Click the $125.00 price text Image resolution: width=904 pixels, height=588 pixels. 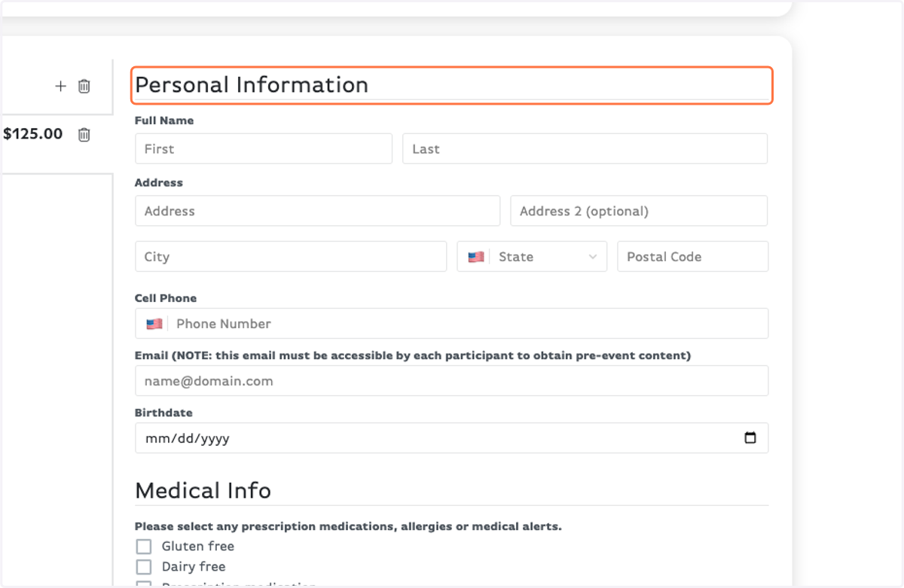coord(33,134)
